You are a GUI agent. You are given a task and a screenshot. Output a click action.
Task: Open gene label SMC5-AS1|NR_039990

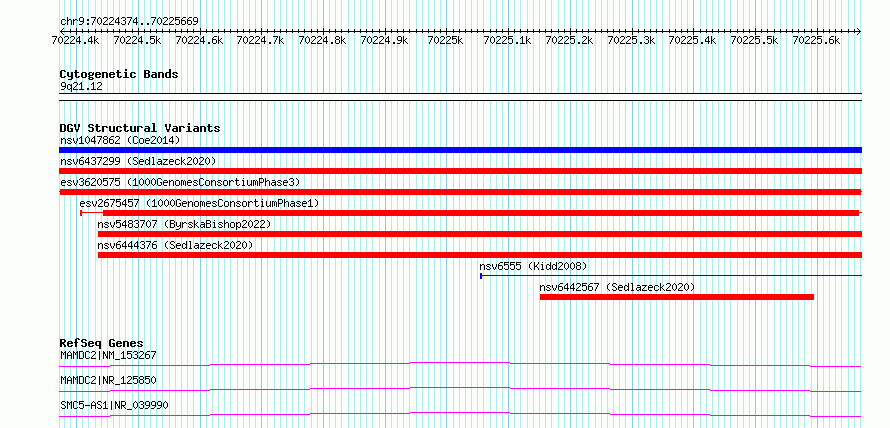(114, 405)
